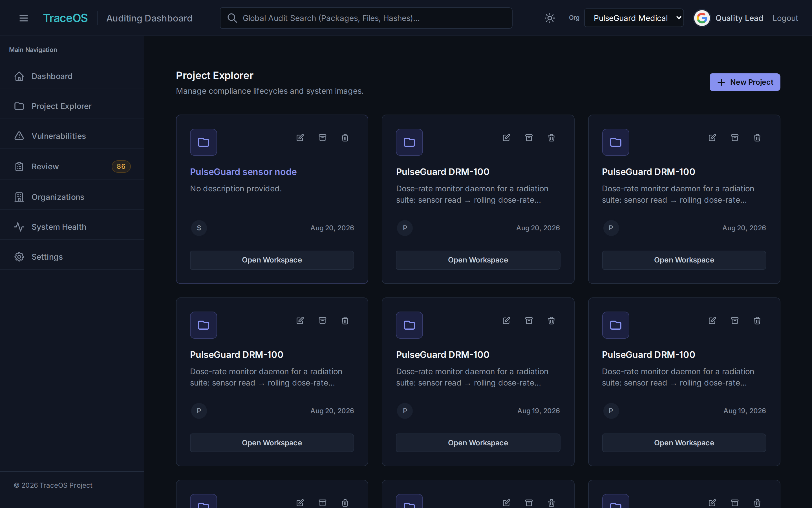Open the Vulnerabilities warning-triangle item
The height and width of the screenshot is (508, 812).
72,136
